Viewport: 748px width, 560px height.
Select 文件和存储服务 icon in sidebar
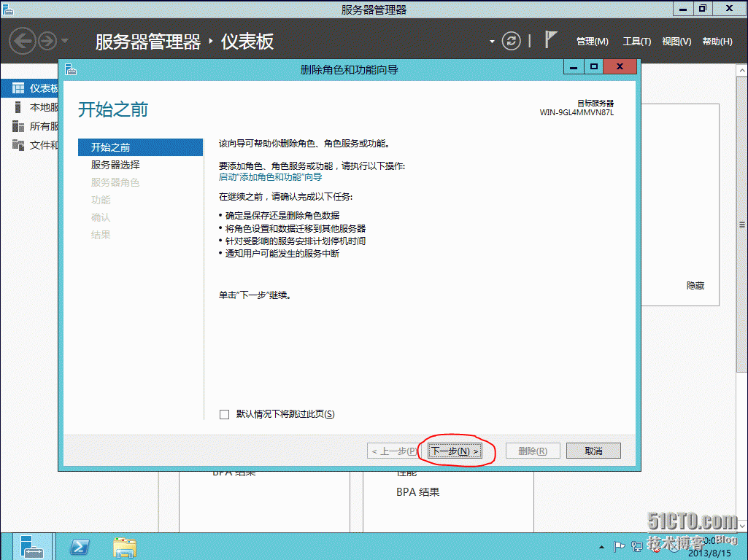tap(18, 145)
